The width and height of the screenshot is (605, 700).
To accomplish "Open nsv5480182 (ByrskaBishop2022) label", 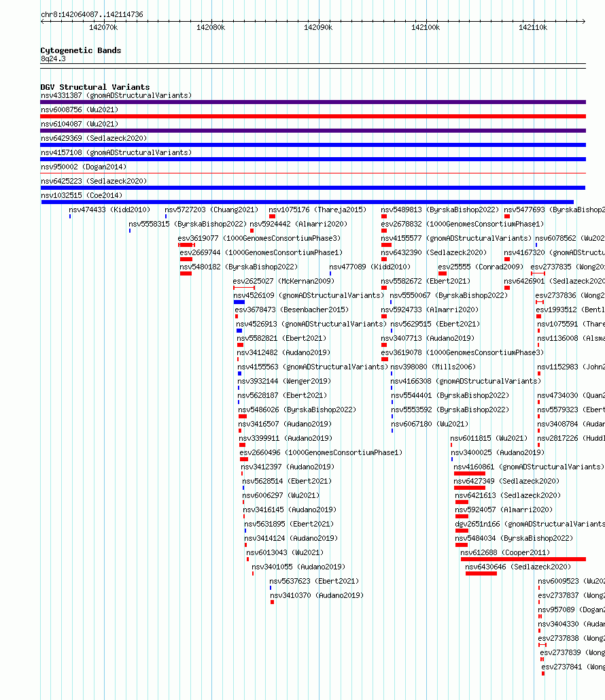I will click(x=239, y=267).
